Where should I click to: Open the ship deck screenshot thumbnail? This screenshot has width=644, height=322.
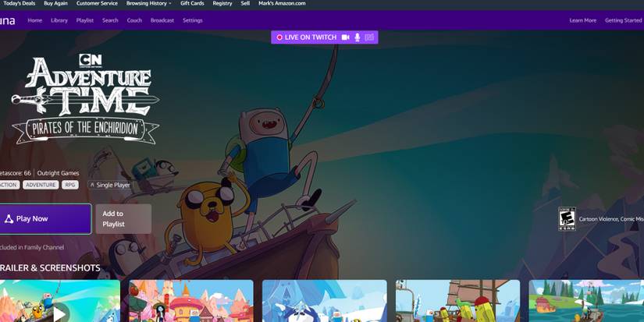click(457, 301)
